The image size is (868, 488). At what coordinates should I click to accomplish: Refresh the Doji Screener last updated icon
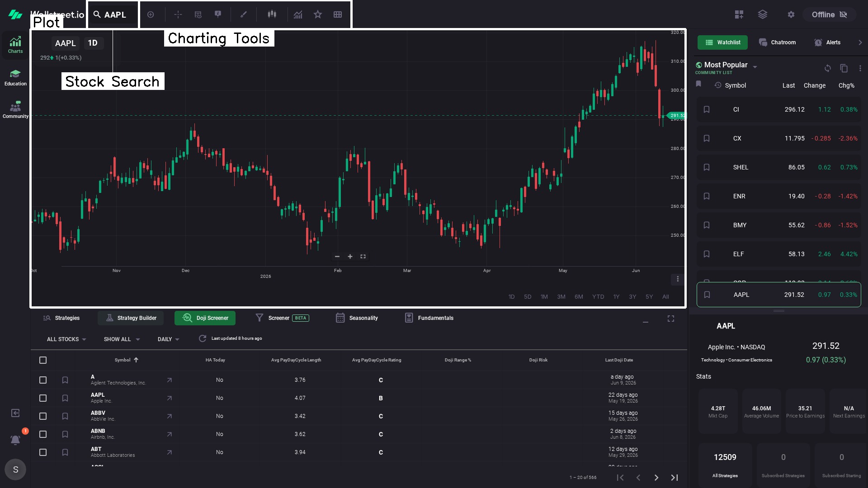[x=203, y=338]
